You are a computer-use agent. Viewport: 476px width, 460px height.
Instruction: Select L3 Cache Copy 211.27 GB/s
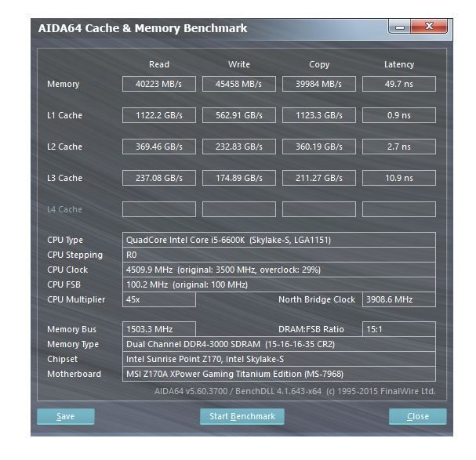(318, 178)
